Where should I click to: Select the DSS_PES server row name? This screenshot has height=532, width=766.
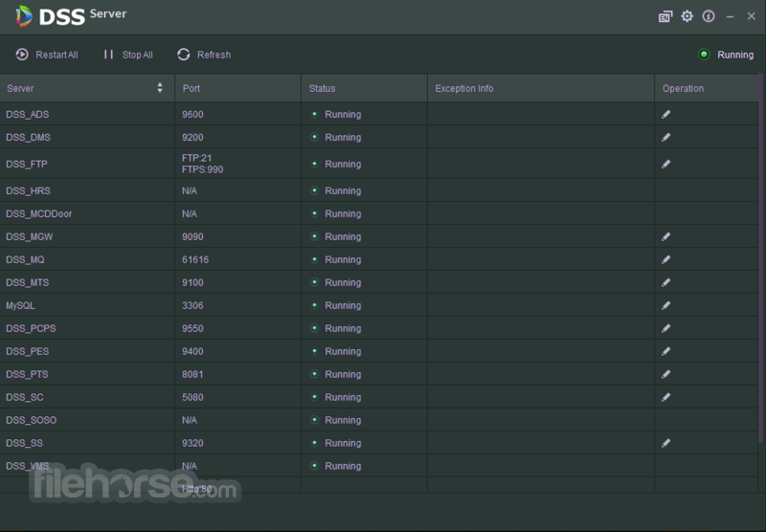point(28,351)
